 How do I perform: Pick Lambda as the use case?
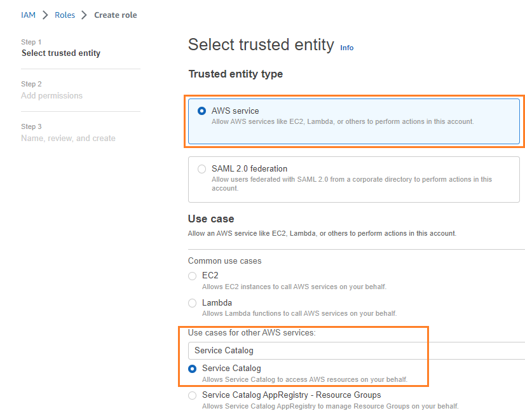pyautogui.click(x=192, y=302)
